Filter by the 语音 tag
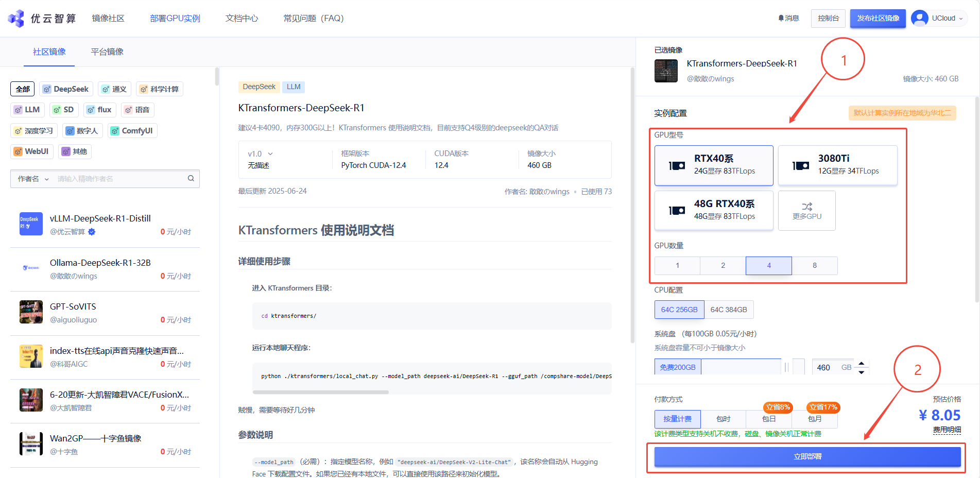 click(x=137, y=110)
